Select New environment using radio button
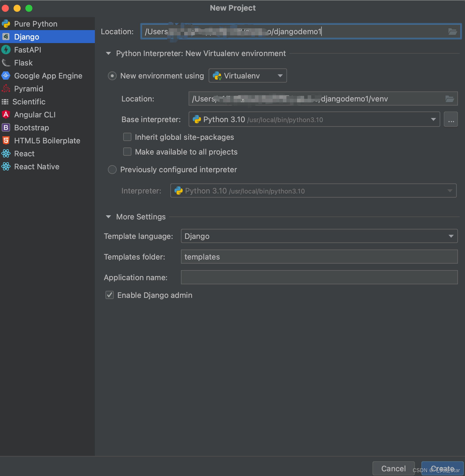Image resolution: width=465 pixels, height=476 pixels. (112, 76)
